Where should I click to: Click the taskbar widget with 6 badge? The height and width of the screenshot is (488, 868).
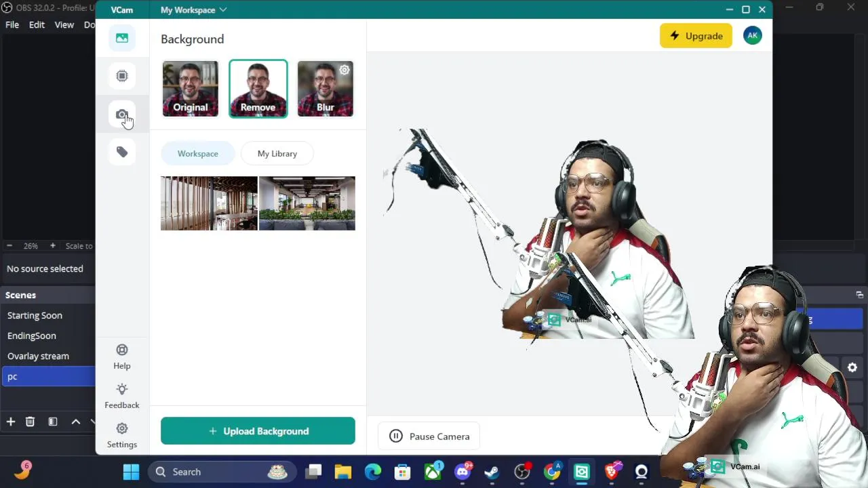22,471
